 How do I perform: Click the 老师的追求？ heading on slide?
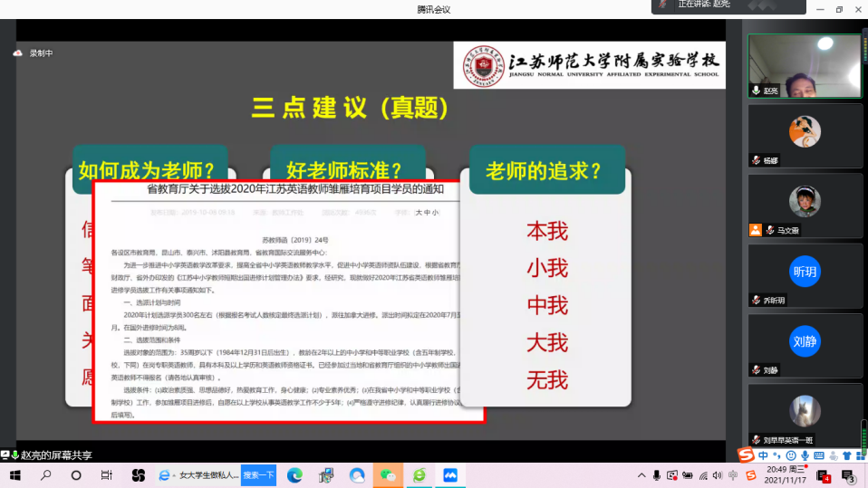pyautogui.click(x=545, y=171)
